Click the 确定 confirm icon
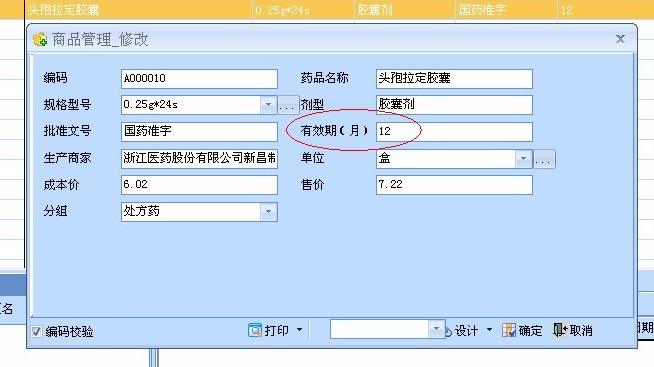The width and height of the screenshot is (654, 367). 509,330
